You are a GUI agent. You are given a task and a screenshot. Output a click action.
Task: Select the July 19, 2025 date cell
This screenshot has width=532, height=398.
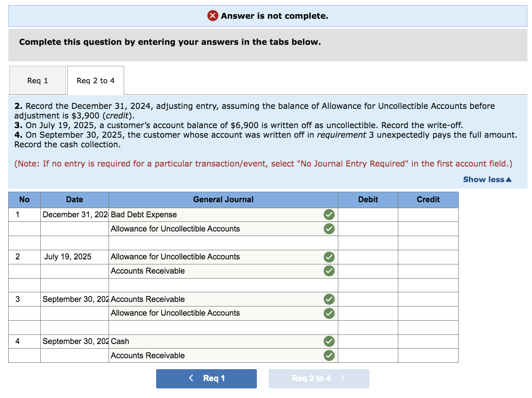click(75, 257)
